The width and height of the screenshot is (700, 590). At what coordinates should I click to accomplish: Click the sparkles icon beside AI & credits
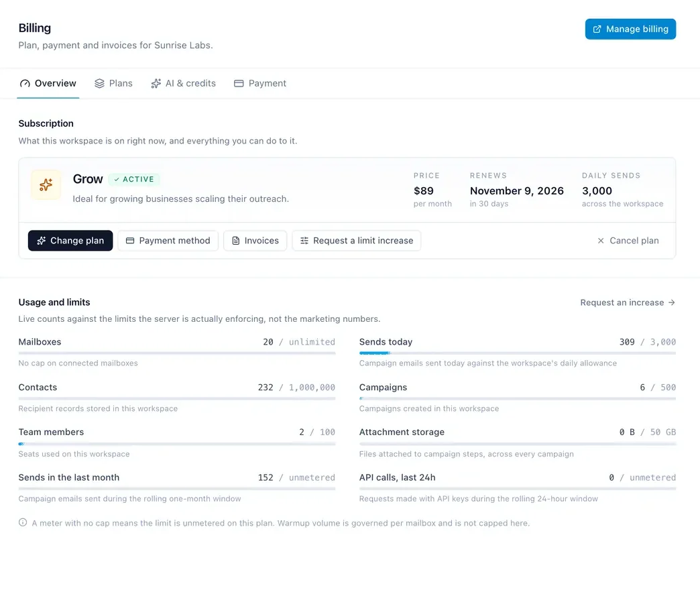coord(156,83)
